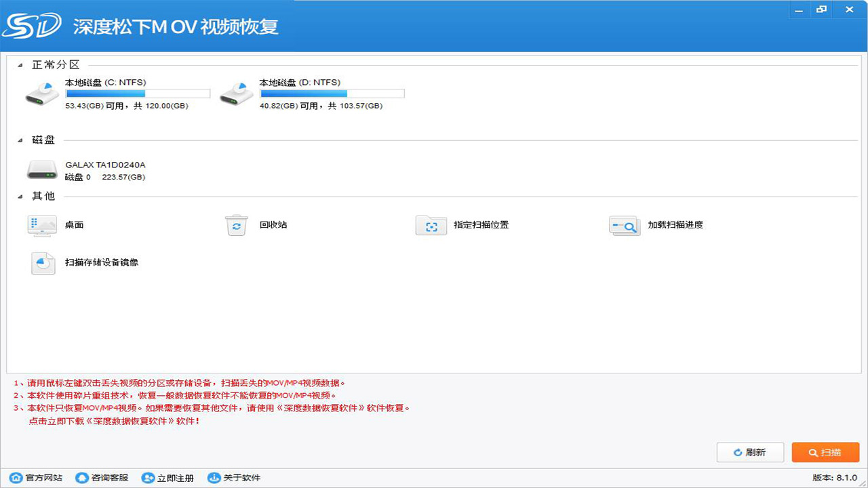Collapse the 正常分区 section
Viewport: 868px width, 488px height.
click(x=20, y=64)
